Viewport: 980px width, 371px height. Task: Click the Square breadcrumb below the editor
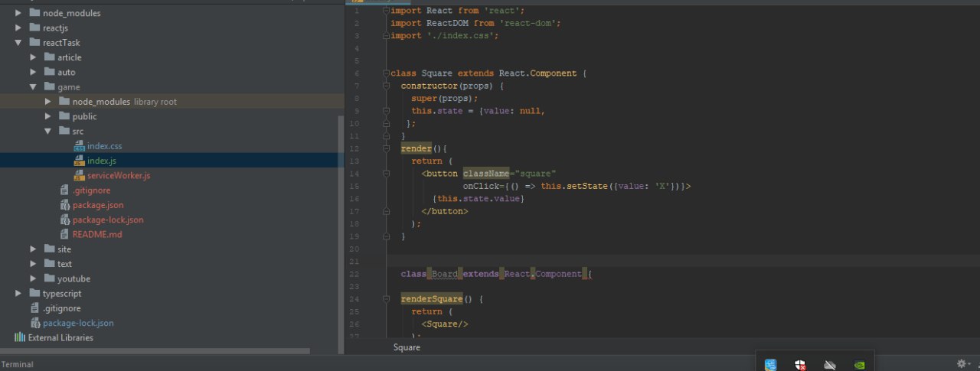coord(407,347)
